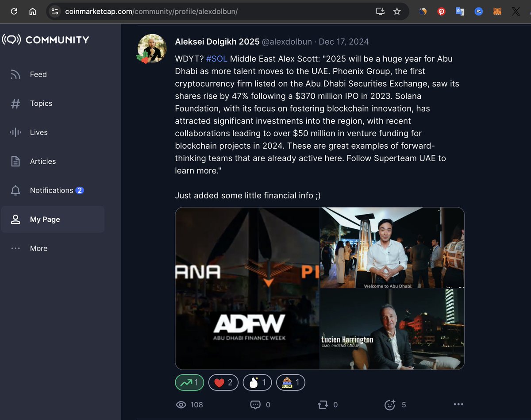Toggle the clapping hand reaction
Viewport: 531px width, 420px height.
258,382
